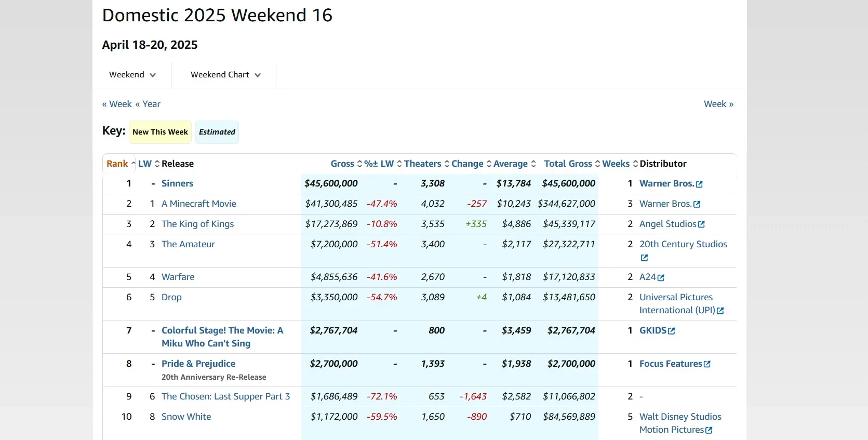
Task: Go to next Week link
Action: click(718, 104)
